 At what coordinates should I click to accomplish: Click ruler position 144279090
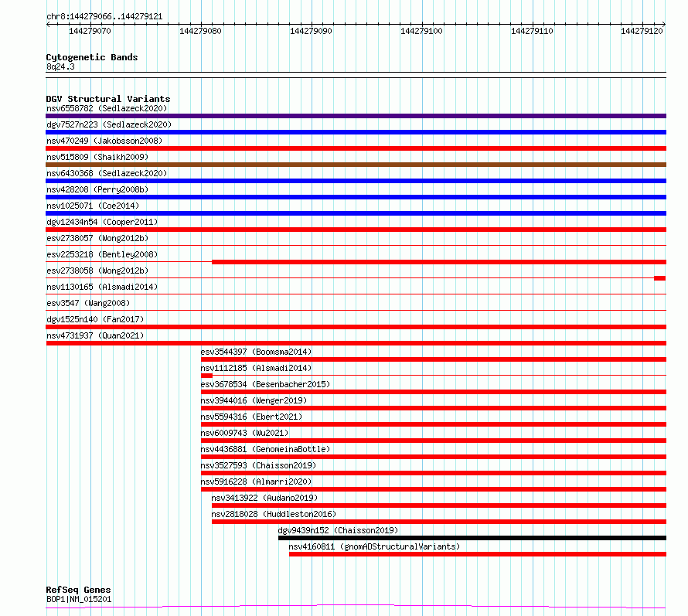[311, 31]
